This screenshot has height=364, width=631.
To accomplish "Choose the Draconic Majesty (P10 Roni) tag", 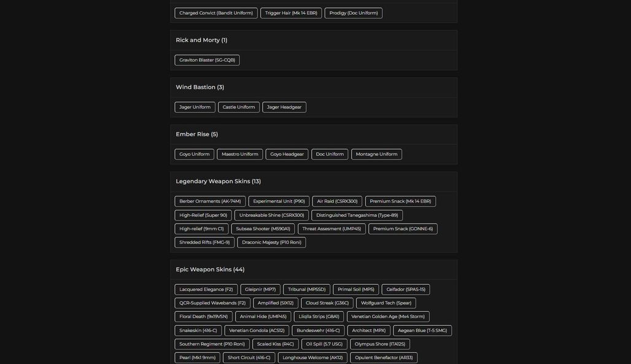I will 272,242.
